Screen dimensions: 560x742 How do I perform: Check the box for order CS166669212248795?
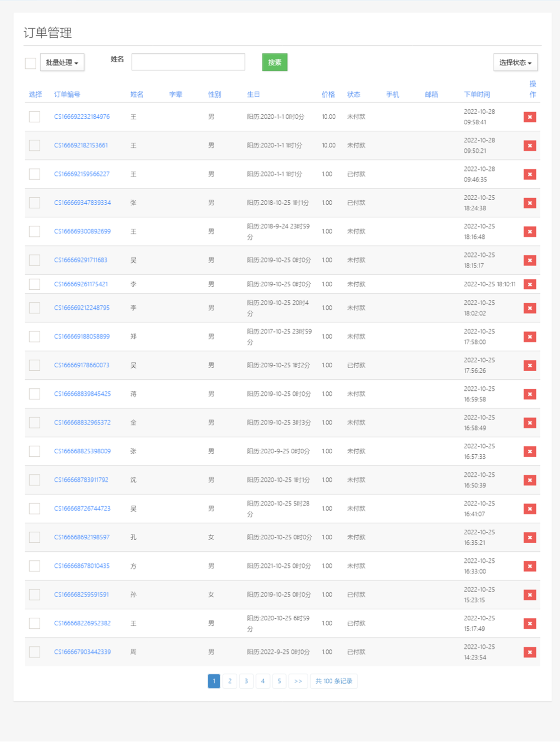point(35,308)
